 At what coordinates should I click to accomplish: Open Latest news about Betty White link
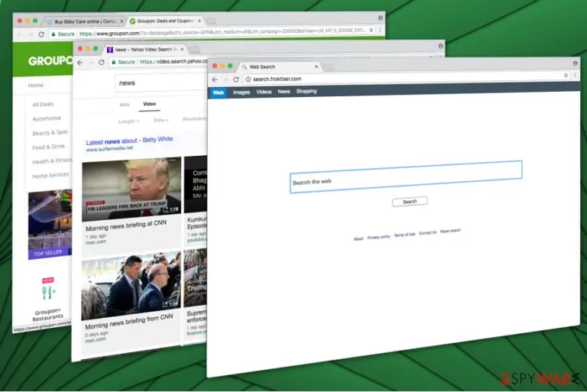point(129,141)
